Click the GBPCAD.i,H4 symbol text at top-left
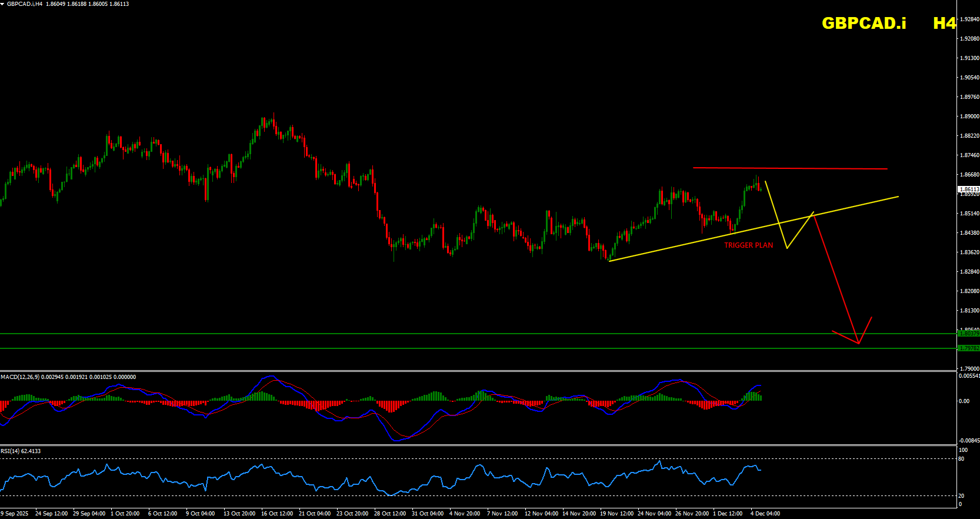Viewport: 980px width, 519px height. (25, 4)
